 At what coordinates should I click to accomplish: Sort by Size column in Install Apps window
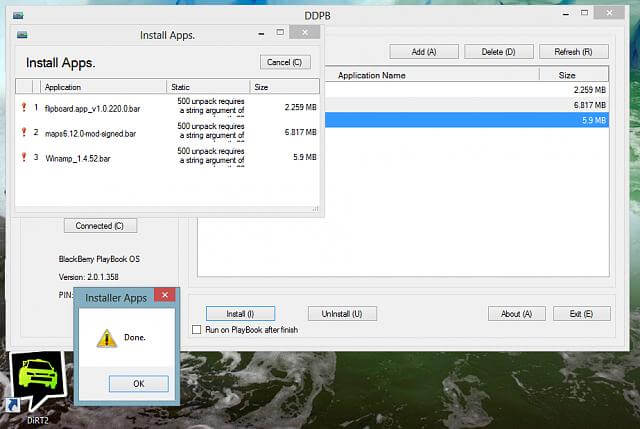coord(284,87)
